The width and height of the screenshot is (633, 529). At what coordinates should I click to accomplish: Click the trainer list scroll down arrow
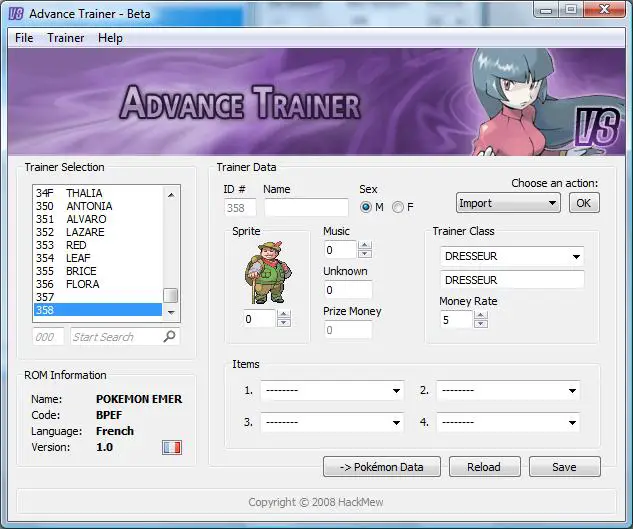tap(171, 313)
